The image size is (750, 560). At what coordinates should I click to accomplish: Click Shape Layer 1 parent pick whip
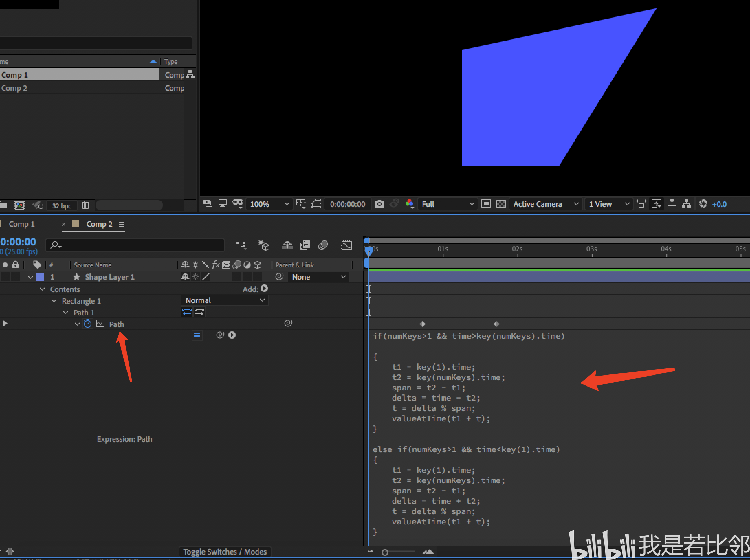279,277
